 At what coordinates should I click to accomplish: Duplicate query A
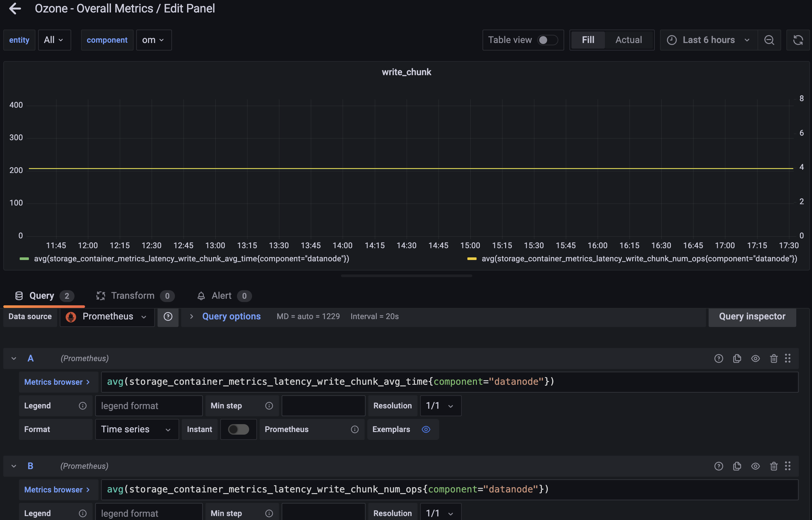(737, 358)
